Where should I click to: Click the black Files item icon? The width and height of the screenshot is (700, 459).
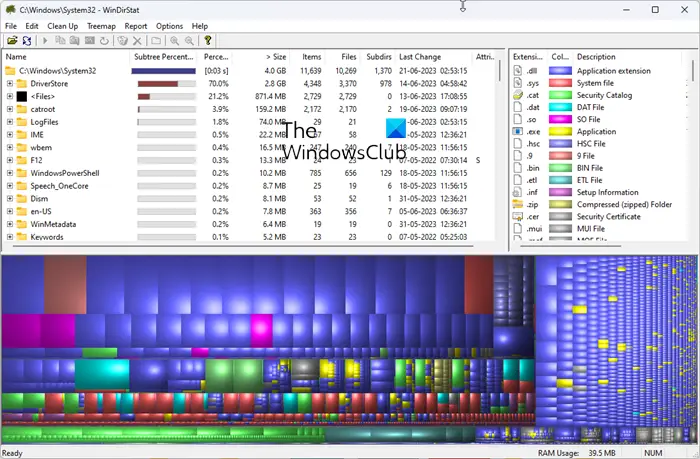pyautogui.click(x=21, y=96)
